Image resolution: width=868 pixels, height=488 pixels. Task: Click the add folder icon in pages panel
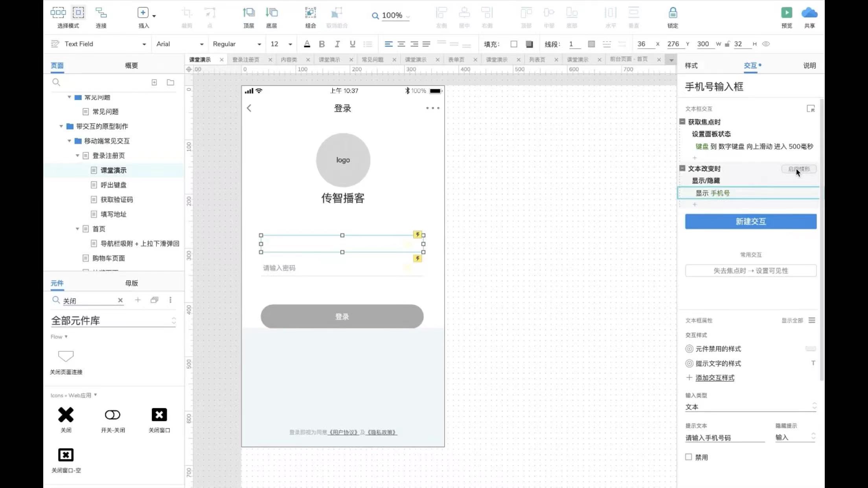tap(170, 83)
